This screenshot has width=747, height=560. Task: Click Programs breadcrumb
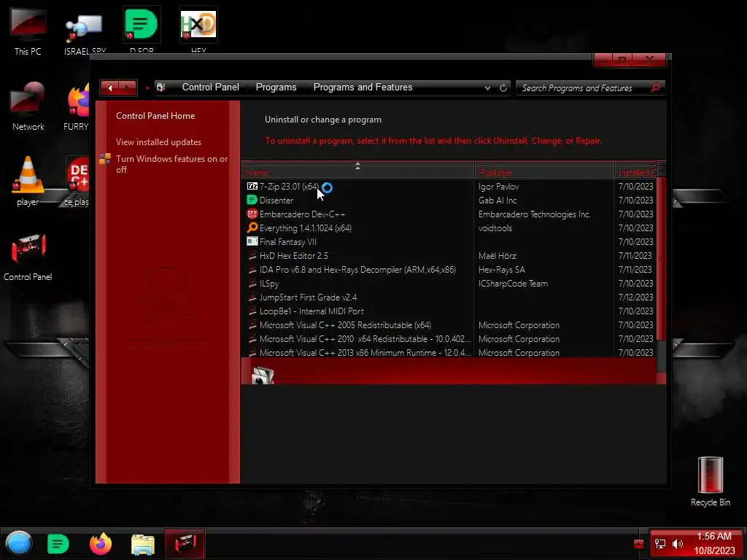(276, 87)
